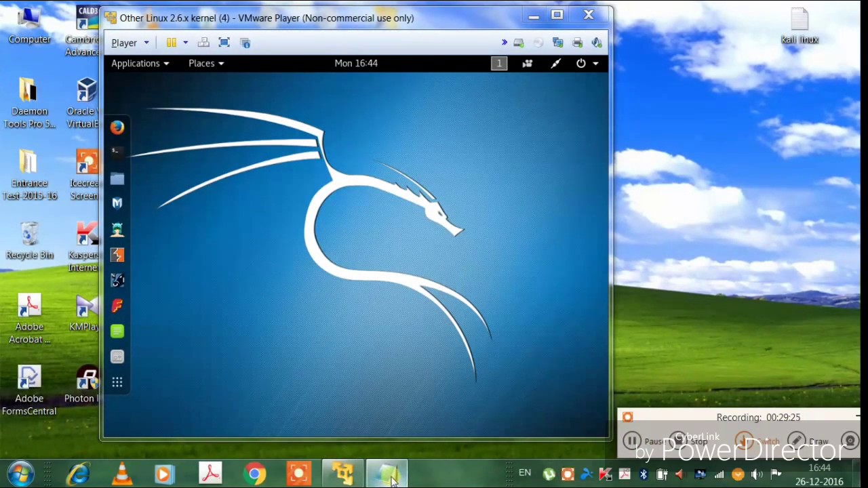
Task: Send Ctrl+Alt+Del to the virtual machine
Action: 203,43
